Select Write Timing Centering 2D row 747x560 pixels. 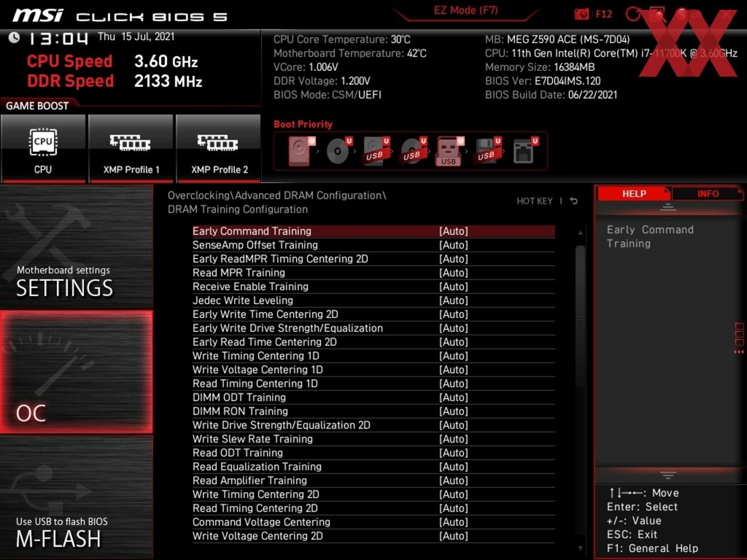tap(374, 495)
